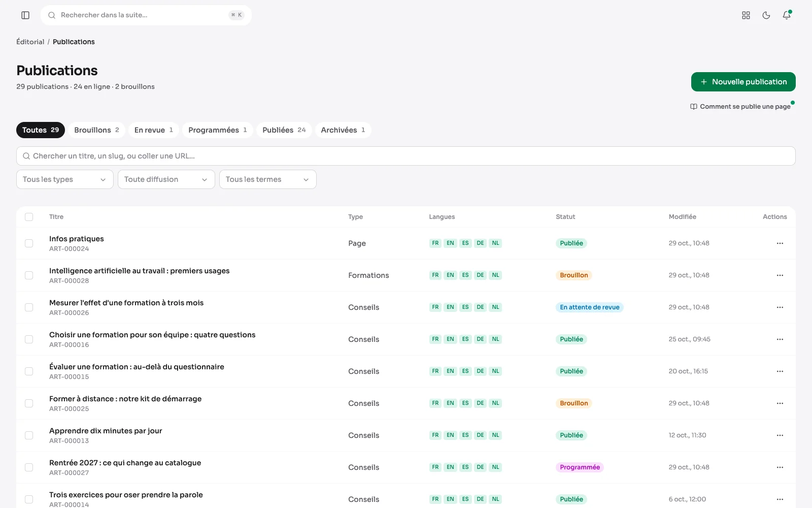Switch to the En revue tab
This screenshot has height=508, width=812.
154,130
